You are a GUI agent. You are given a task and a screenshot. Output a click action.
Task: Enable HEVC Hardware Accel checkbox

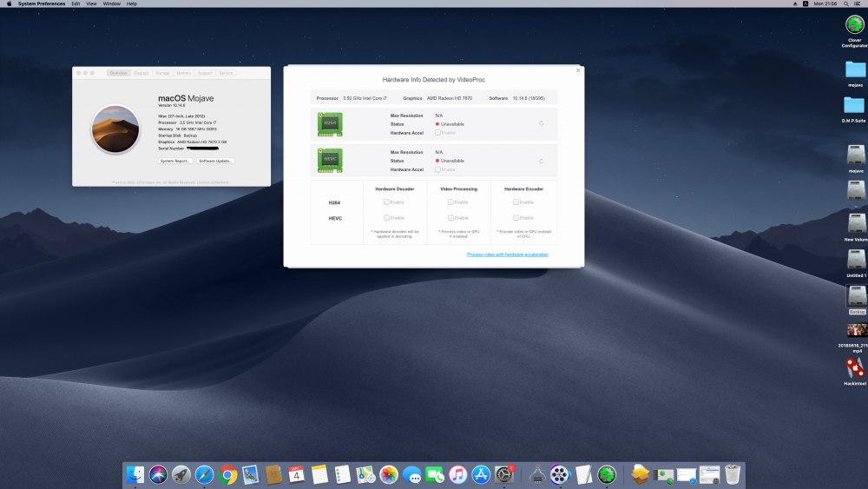tap(437, 169)
